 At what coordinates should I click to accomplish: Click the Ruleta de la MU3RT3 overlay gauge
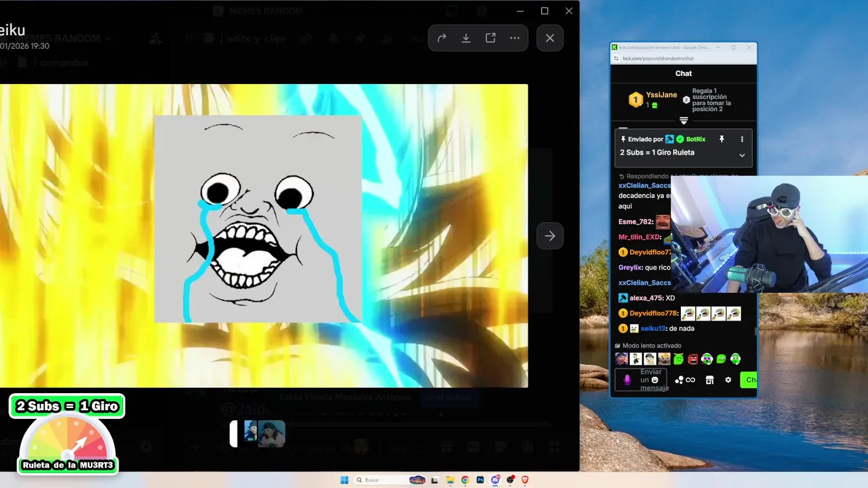tap(67, 445)
